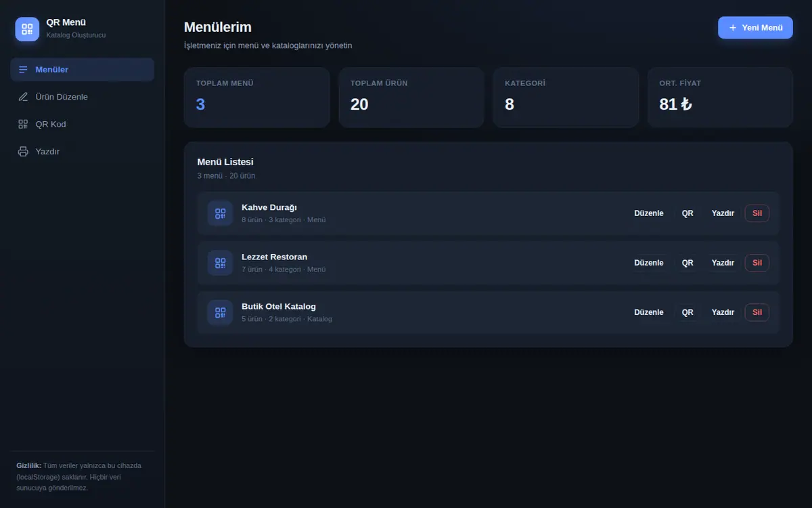This screenshot has width=812, height=508.
Task: Click the Lezzet Restoran menu icon
Action: point(220,263)
